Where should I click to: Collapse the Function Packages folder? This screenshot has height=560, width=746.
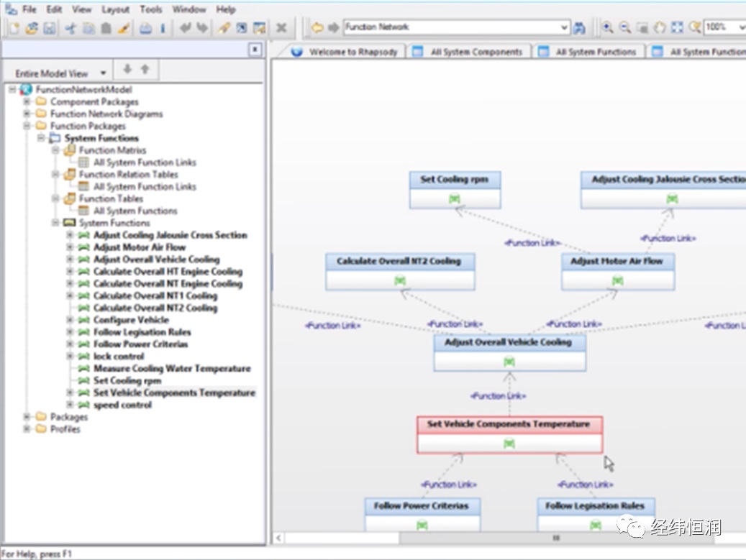27,126
